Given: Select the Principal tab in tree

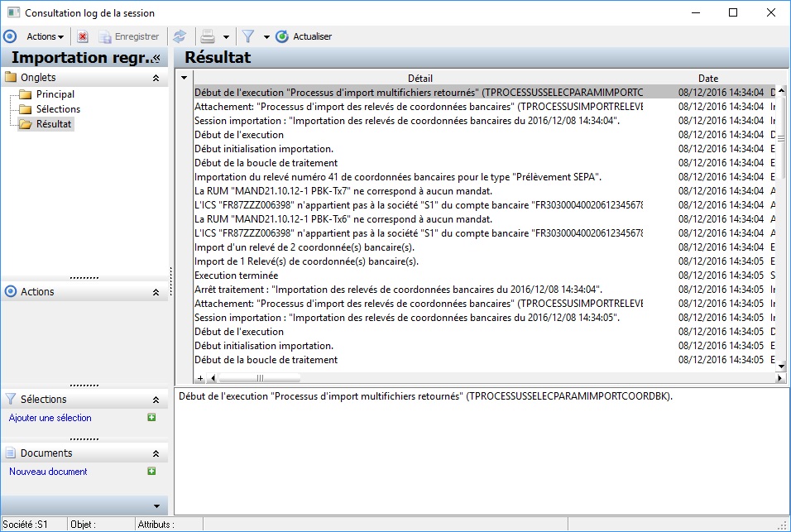Looking at the screenshot, I should coord(55,94).
